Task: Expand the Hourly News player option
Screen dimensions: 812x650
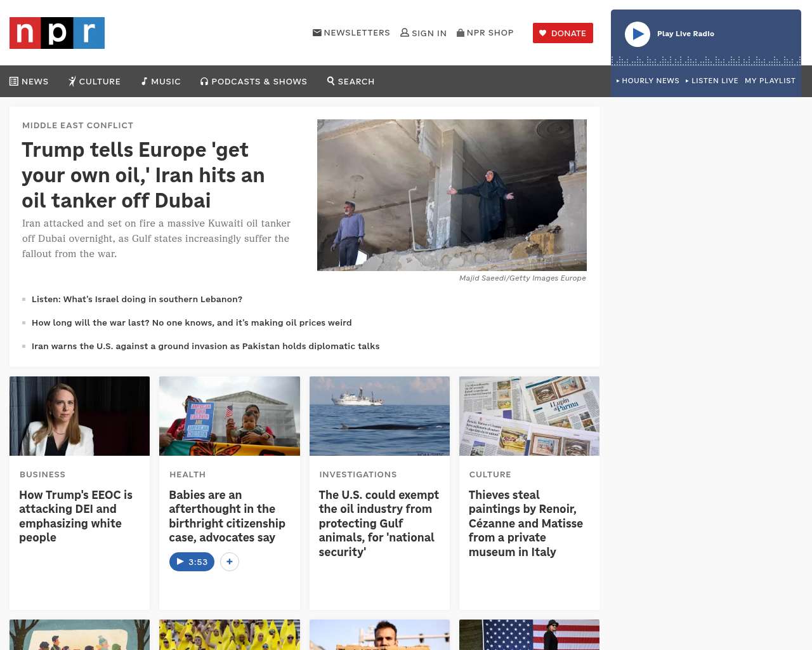Action: (x=648, y=81)
